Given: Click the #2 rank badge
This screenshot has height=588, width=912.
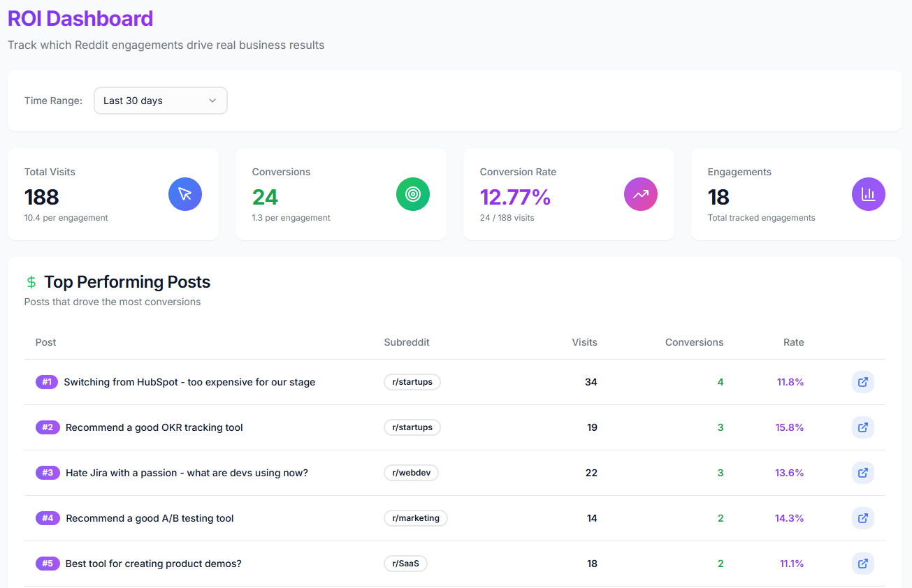Looking at the screenshot, I should click(48, 427).
